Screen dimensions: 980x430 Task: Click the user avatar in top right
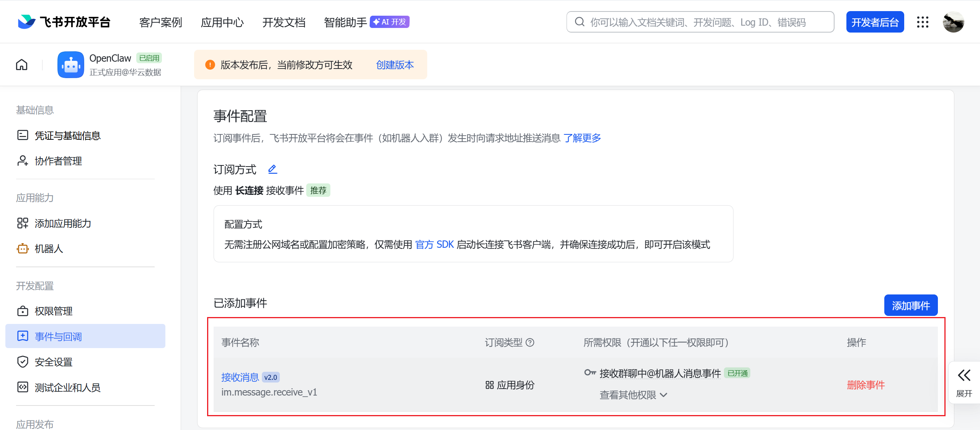coord(953,22)
